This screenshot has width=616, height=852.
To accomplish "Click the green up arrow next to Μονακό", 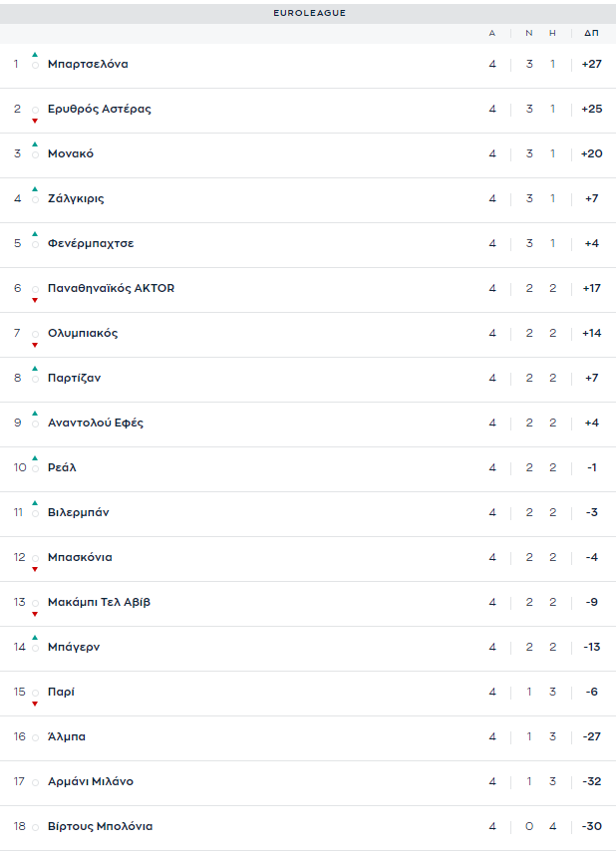I will [x=35, y=143].
